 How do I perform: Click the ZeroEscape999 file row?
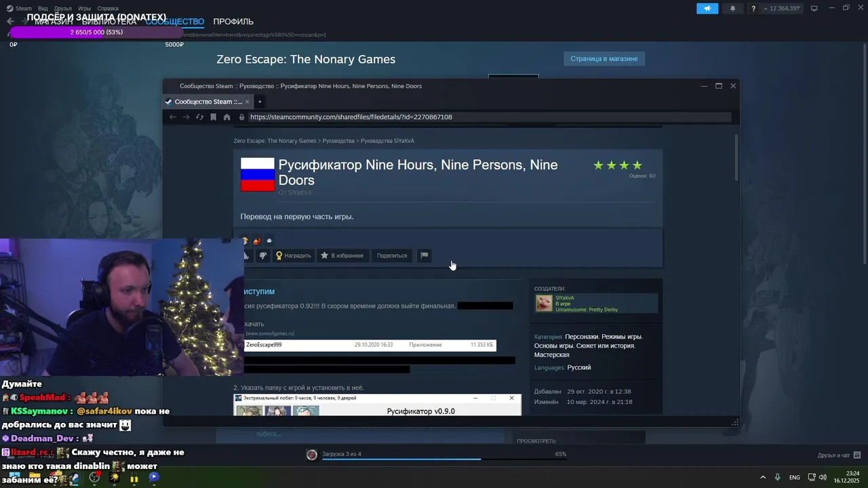370,345
